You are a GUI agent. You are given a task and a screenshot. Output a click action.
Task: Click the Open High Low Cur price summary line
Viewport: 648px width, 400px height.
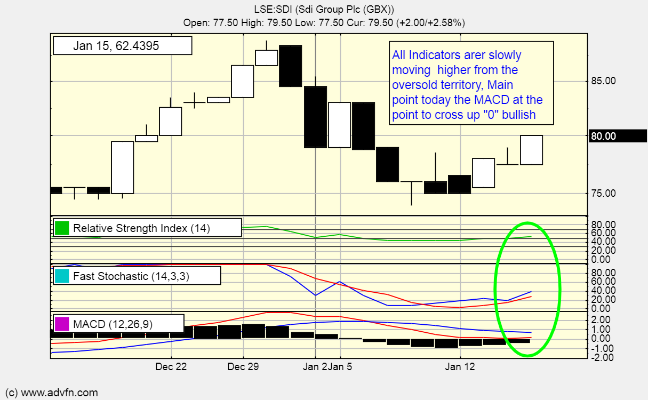(x=324, y=22)
